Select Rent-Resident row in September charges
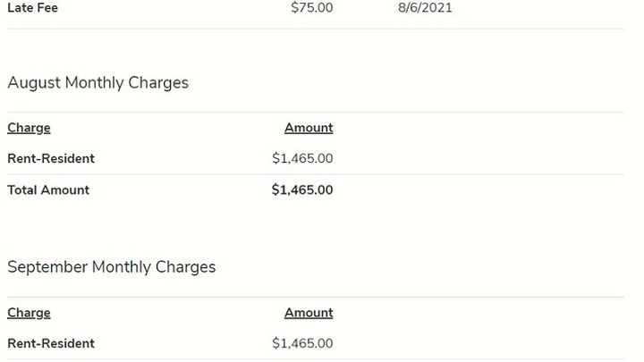The image size is (644, 362). 316,343
